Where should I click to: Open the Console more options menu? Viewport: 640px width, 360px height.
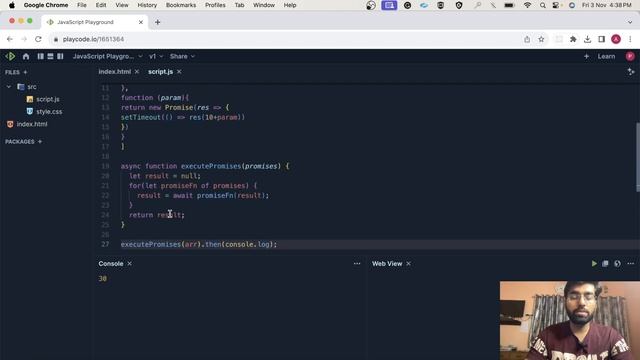click(357, 264)
